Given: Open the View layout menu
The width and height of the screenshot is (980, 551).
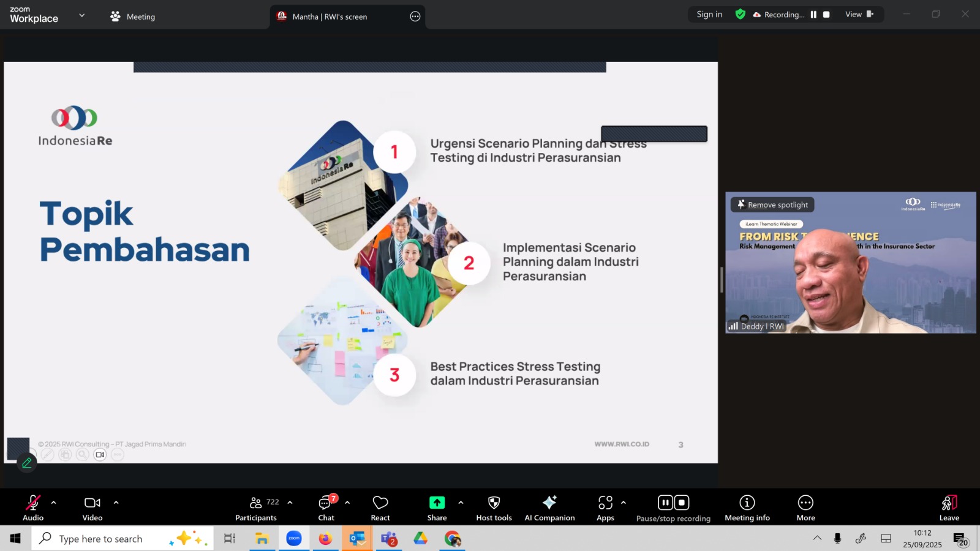Looking at the screenshot, I should point(859,15).
